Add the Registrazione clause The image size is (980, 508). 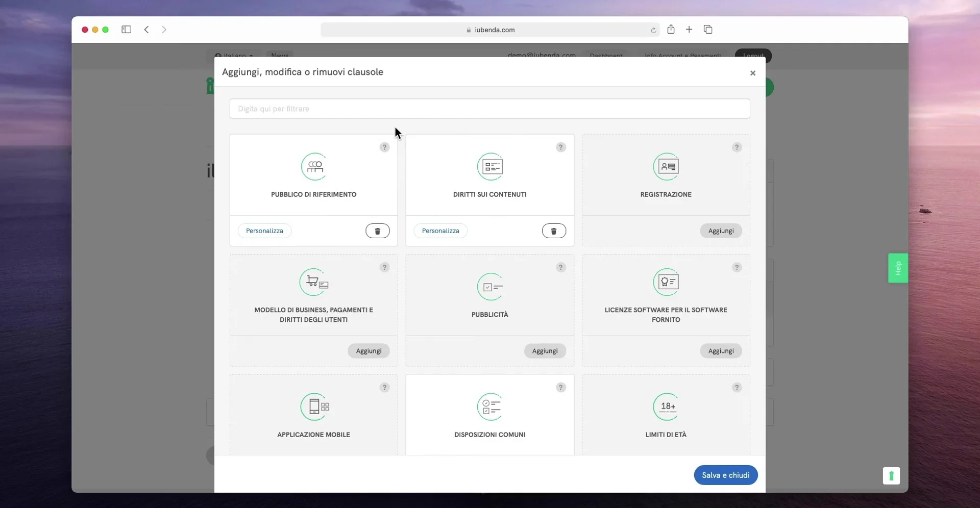[x=721, y=231]
